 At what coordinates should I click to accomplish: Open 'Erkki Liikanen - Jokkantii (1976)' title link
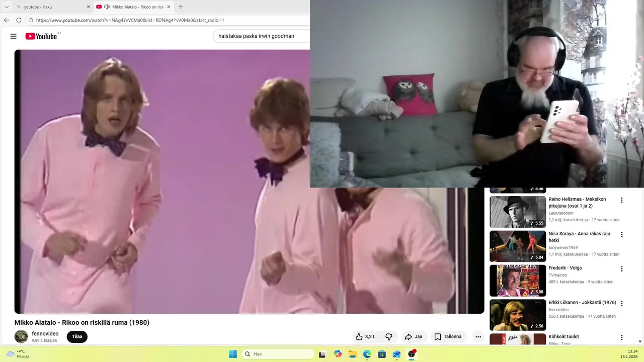pos(582,303)
